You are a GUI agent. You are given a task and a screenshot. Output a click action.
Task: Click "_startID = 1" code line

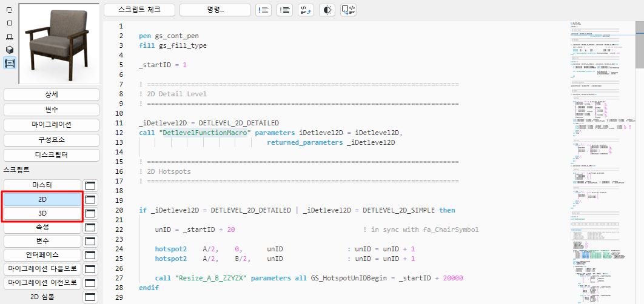click(163, 65)
